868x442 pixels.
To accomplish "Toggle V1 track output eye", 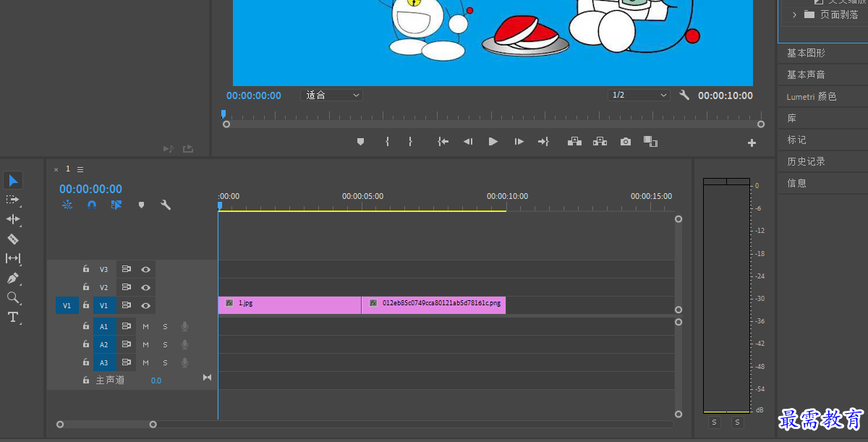I will 146,305.
